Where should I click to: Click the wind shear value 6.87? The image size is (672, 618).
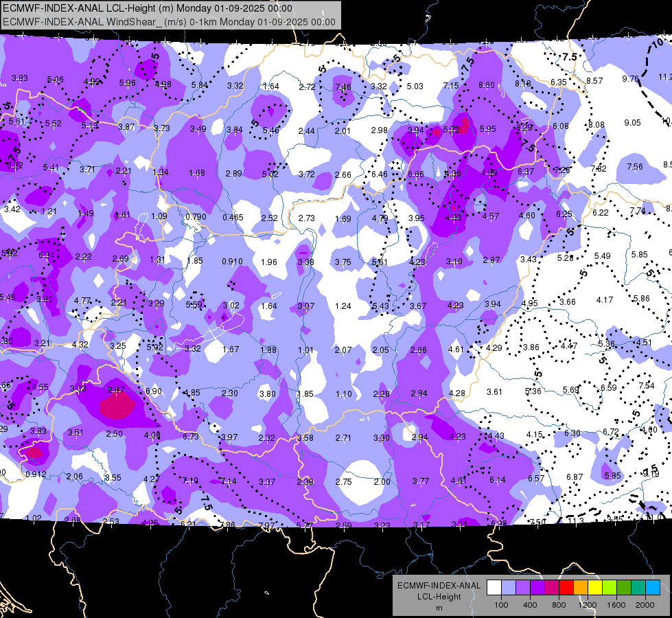(x=575, y=477)
